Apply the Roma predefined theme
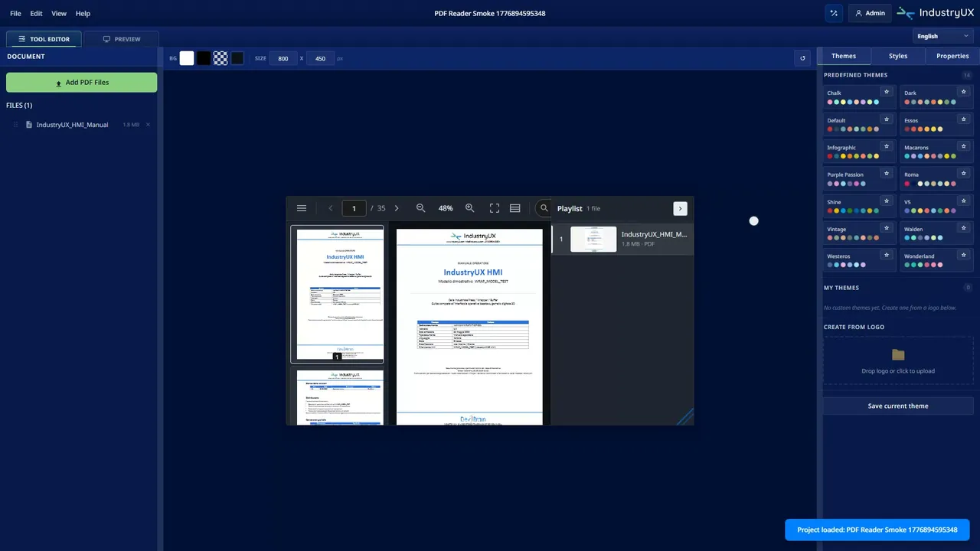The image size is (980, 551). (x=937, y=178)
